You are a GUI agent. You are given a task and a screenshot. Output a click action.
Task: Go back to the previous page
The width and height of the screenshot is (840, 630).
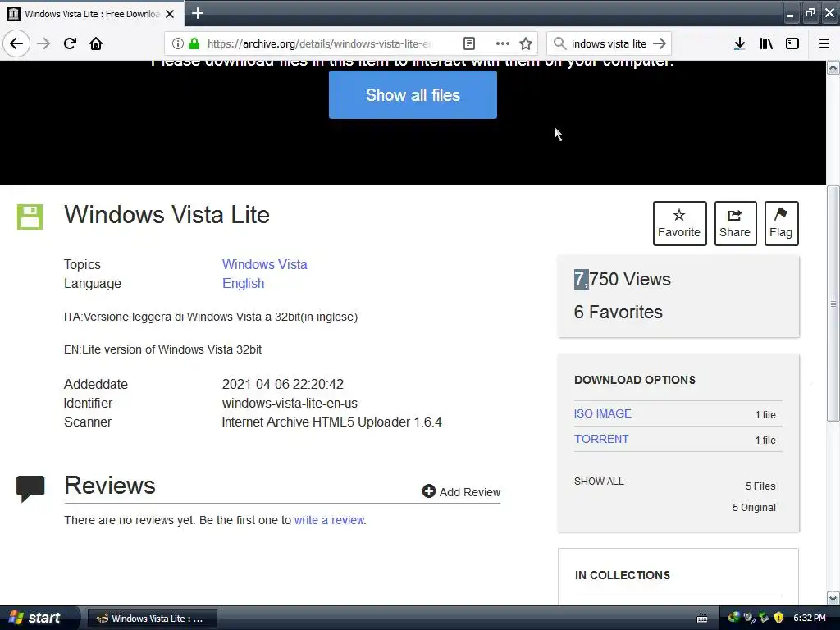[x=16, y=43]
